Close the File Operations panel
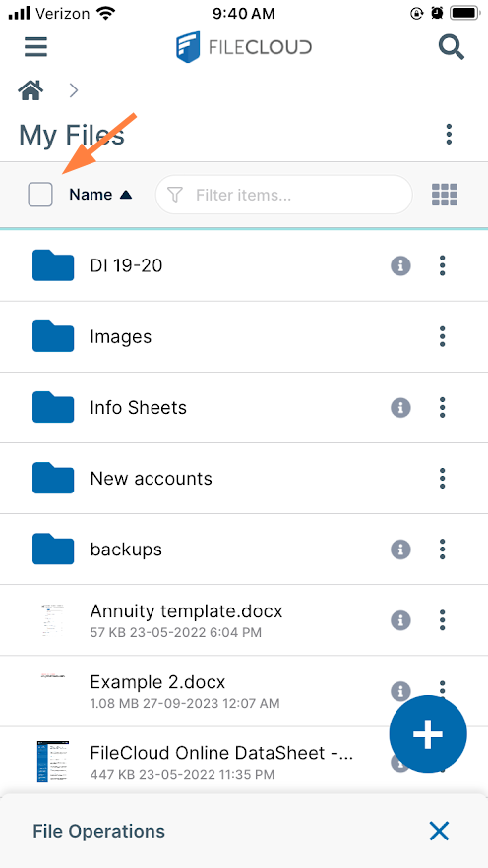This screenshot has width=488, height=868. [439, 831]
